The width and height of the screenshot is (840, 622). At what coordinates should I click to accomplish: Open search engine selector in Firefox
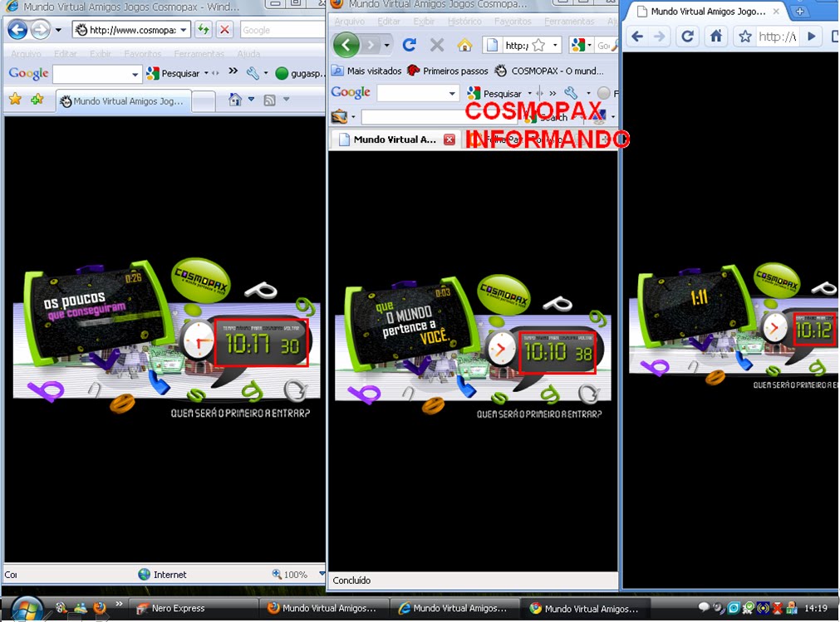(581, 46)
